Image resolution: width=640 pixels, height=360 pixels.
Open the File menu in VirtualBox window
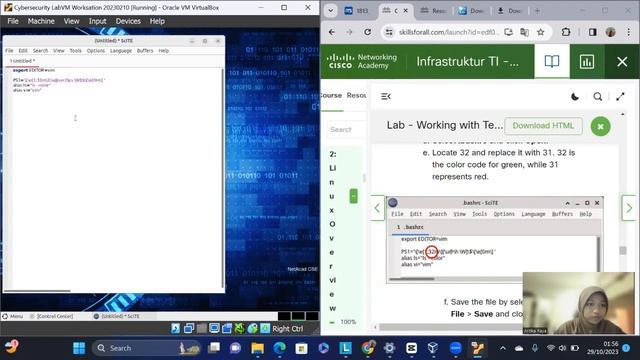(x=13, y=21)
